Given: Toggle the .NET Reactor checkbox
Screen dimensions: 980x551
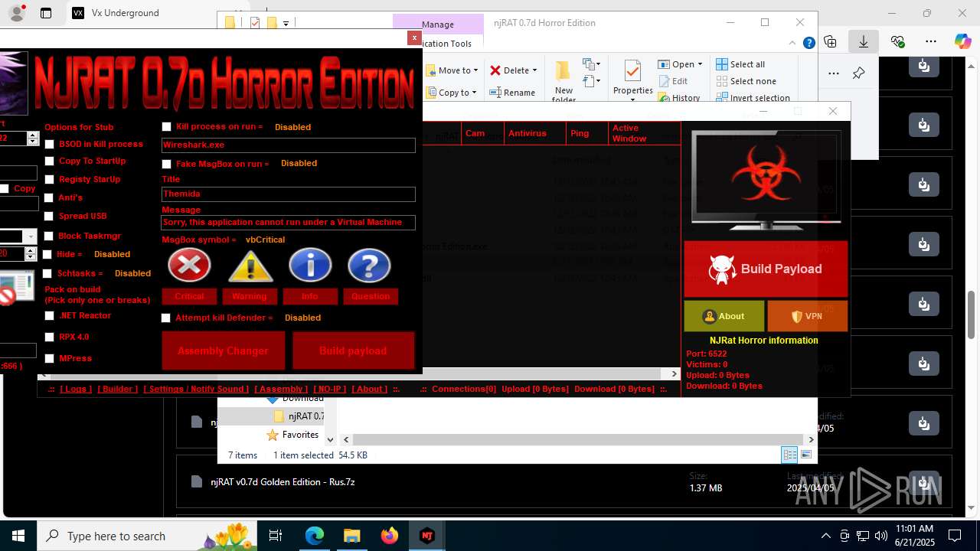Looking at the screenshot, I should click(x=50, y=315).
